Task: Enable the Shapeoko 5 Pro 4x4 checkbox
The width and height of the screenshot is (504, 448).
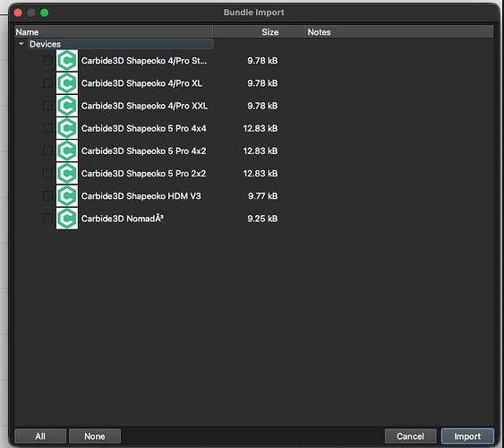Action: (47, 128)
